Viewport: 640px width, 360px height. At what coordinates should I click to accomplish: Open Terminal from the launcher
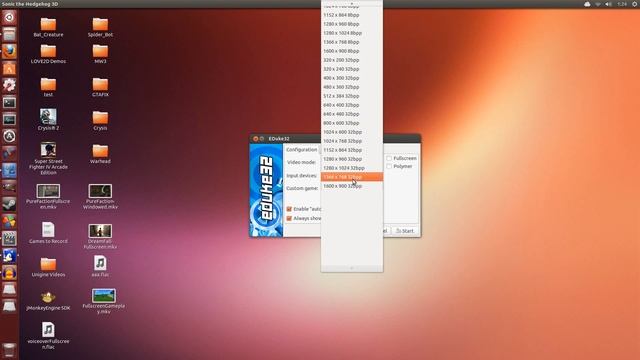click(x=9, y=102)
